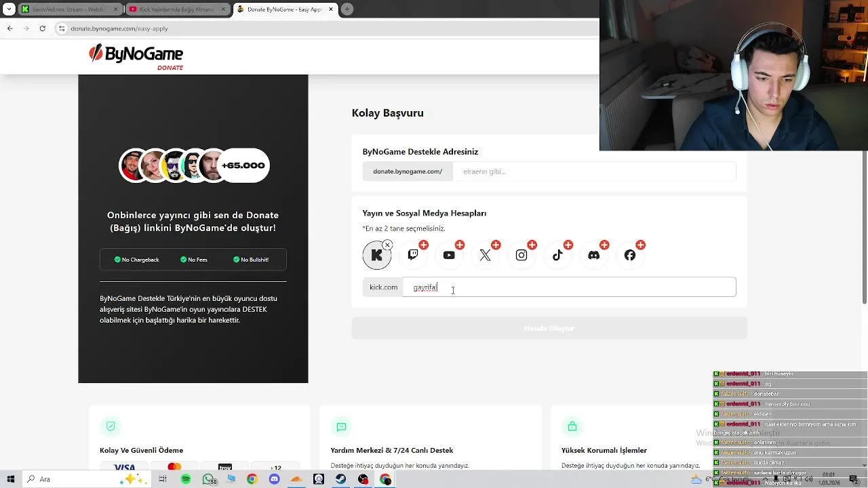Open the Windows Start menu
Screen dimensions: 868x488
[x=10, y=479]
